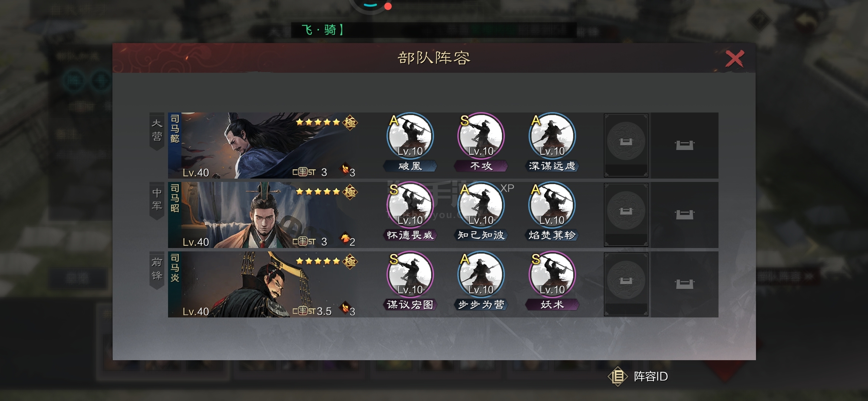Open 司马懿 general portrait card
This screenshot has width=868, height=401.
pyautogui.click(x=264, y=146)
